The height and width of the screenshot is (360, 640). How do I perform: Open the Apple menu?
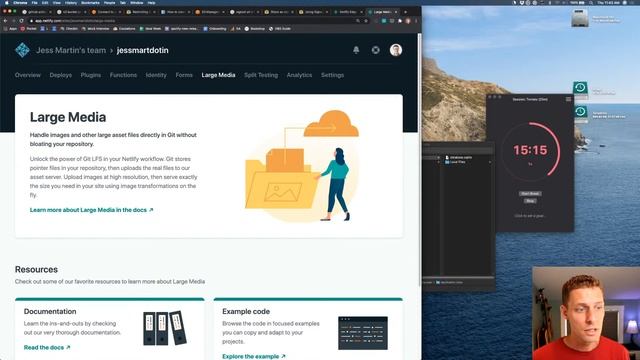click(x=6, y=2)
